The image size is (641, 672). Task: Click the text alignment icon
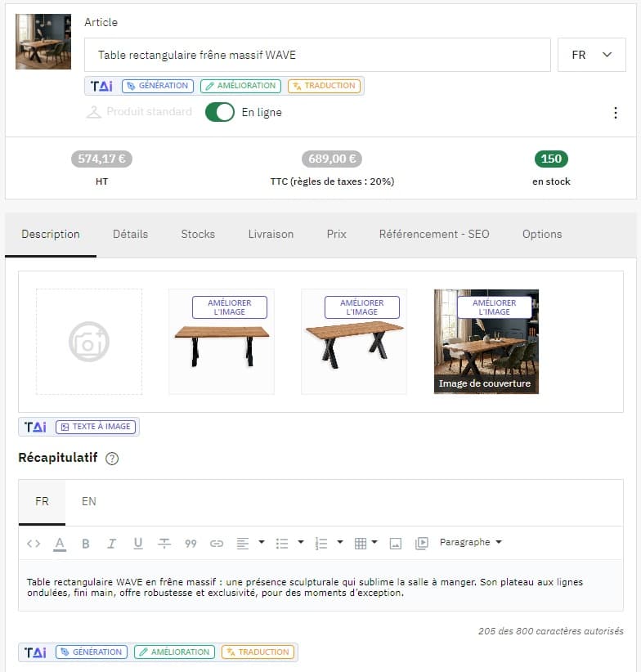[243, 544]
